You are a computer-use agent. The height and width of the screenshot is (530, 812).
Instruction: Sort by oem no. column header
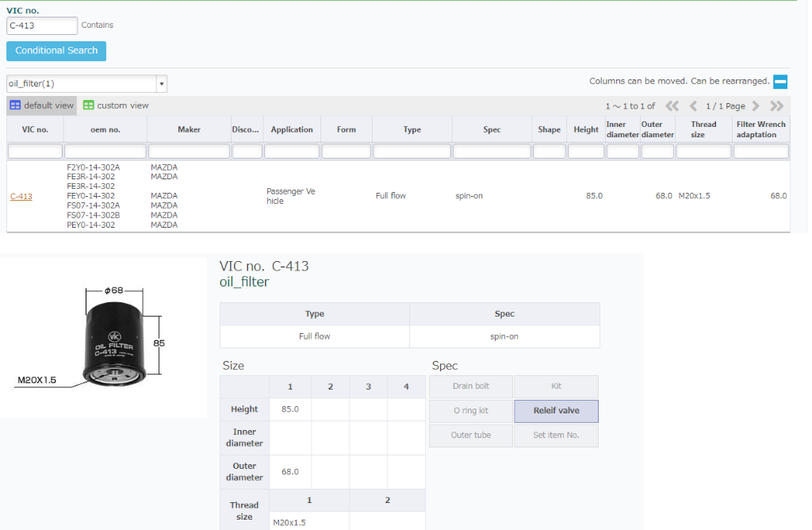(105, 129)
